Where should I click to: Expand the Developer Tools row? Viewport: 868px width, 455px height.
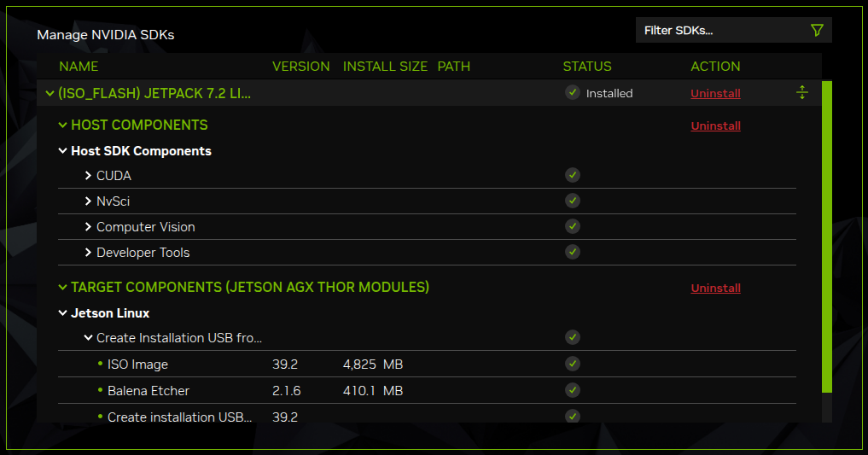88,253
